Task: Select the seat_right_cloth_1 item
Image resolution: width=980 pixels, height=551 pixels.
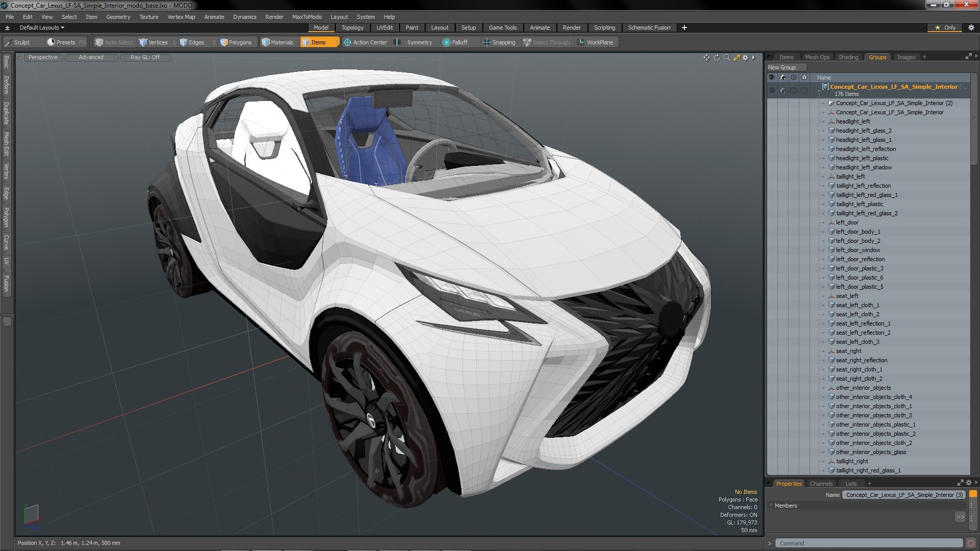Action: tap(859, 369)
